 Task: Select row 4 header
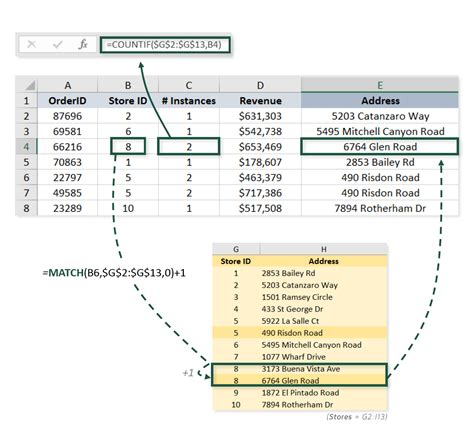coord(26,147)
